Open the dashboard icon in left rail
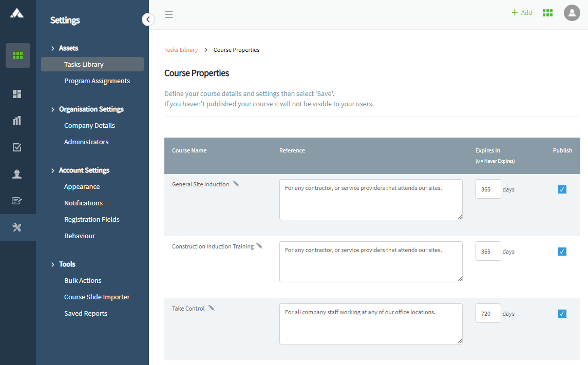 (17, 94)
